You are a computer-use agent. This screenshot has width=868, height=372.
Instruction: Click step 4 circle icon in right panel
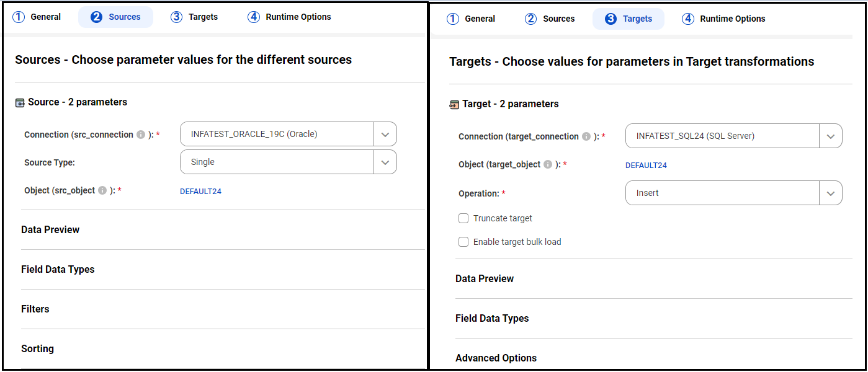(x=688, y=19)
